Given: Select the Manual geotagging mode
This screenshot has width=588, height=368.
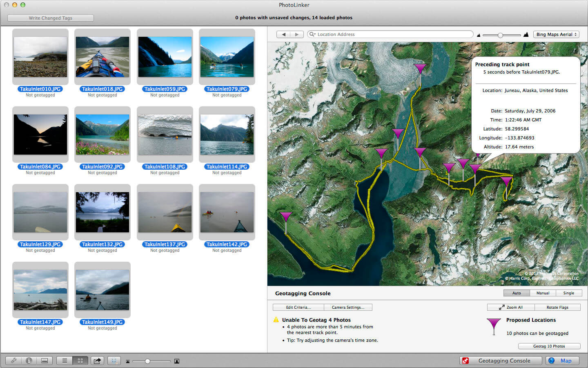Looking at the screenshot, I should (543, 293).
